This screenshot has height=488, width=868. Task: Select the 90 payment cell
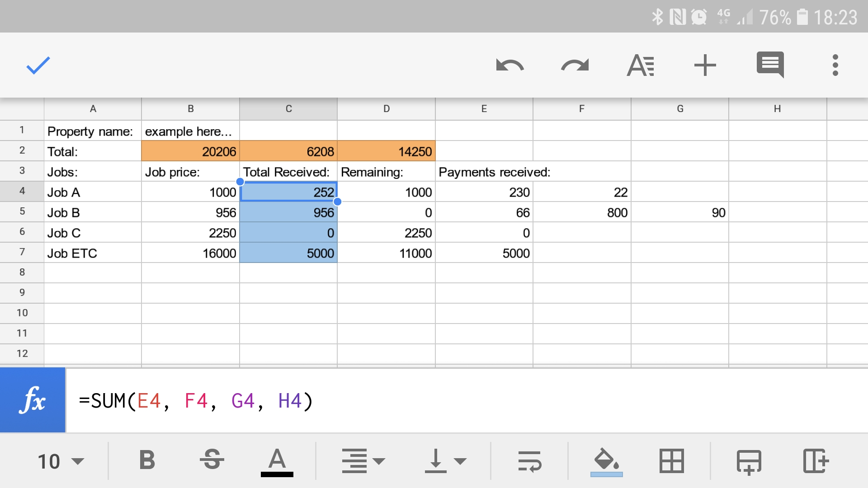click(x=680, y=212)
